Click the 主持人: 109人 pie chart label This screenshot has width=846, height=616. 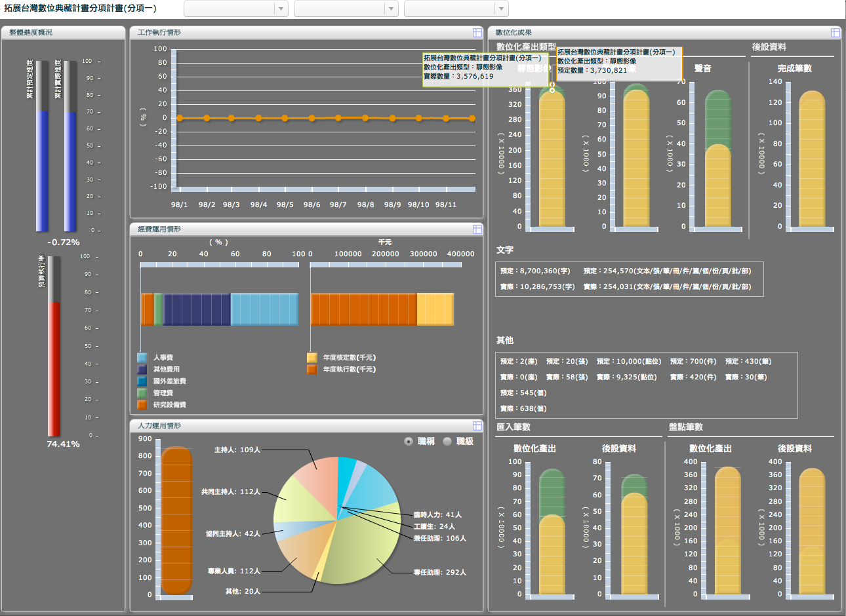click(237, 450)
